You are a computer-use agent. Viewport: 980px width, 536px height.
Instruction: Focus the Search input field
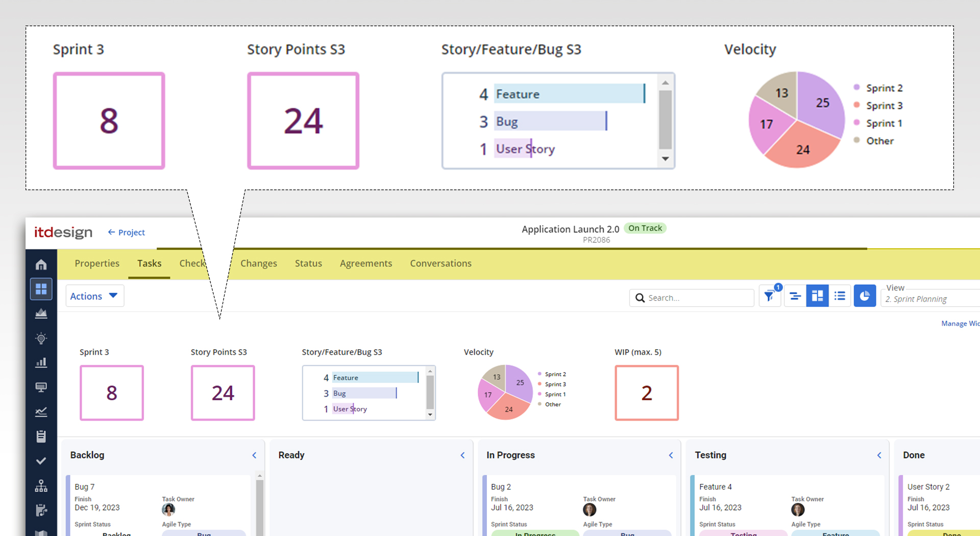pos(692,298)
